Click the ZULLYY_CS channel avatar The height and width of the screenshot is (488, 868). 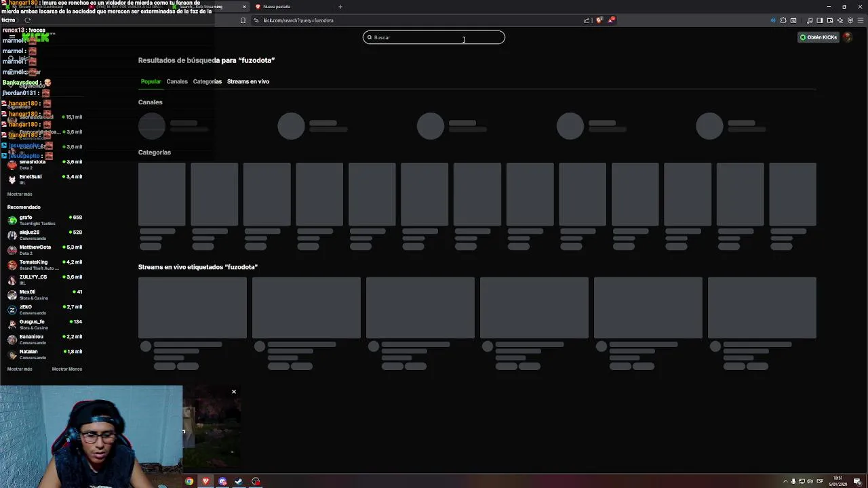point(12,280)
